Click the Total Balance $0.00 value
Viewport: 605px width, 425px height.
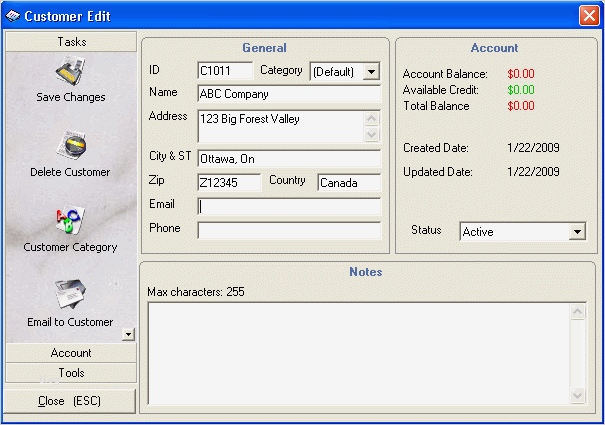coord(521,106)
